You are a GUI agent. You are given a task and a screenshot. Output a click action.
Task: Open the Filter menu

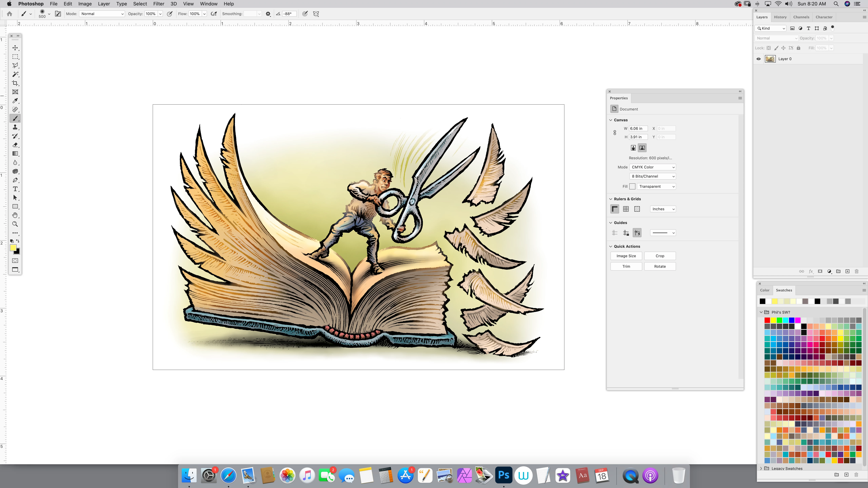click(x=158, y=4)
